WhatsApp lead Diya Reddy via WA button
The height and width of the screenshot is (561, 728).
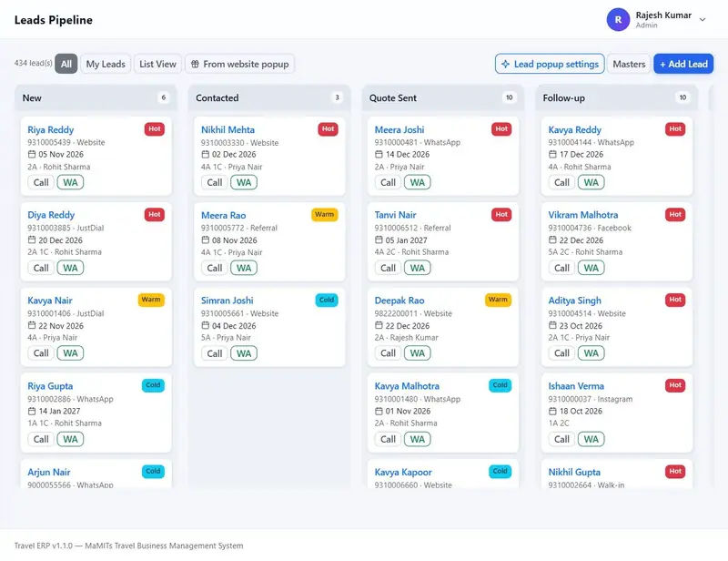70,268
